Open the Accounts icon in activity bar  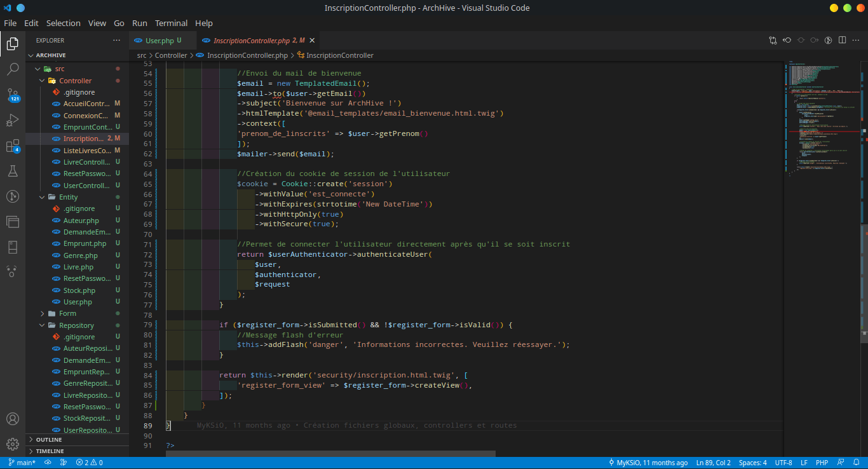13,419
